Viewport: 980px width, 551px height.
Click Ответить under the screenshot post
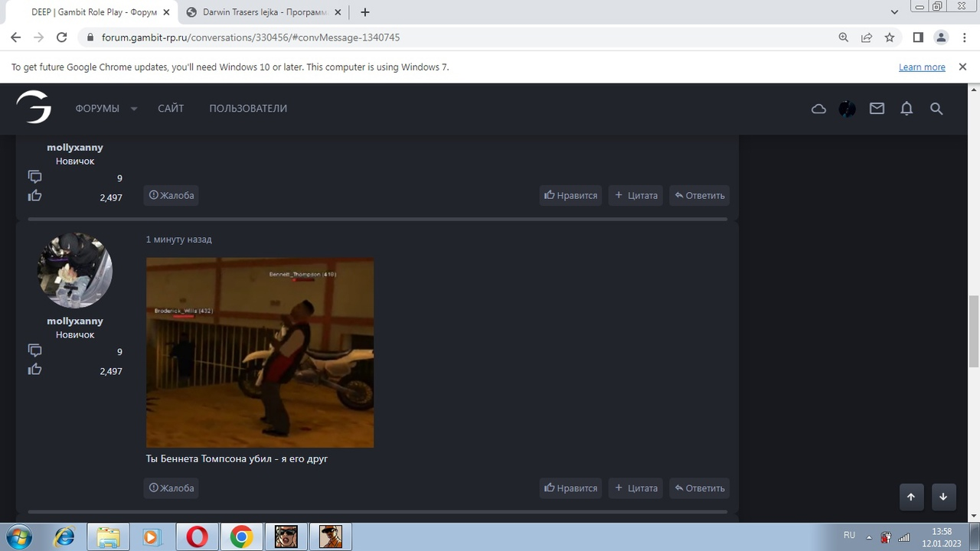pyautogui.click(x=699, y=488)
